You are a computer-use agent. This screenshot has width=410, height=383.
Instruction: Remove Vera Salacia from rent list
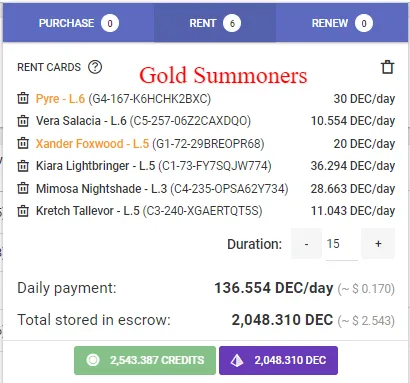(x=23, y=121)
